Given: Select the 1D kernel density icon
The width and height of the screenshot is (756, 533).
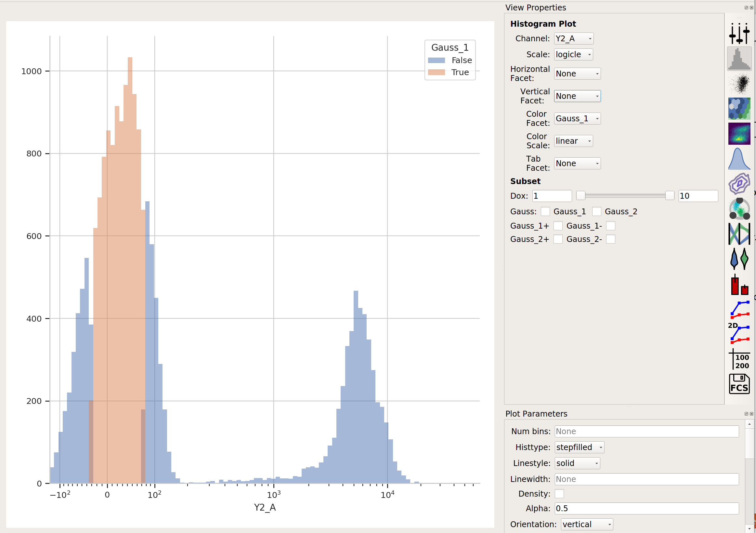Looking at the screenshot, I should [739, 159].
